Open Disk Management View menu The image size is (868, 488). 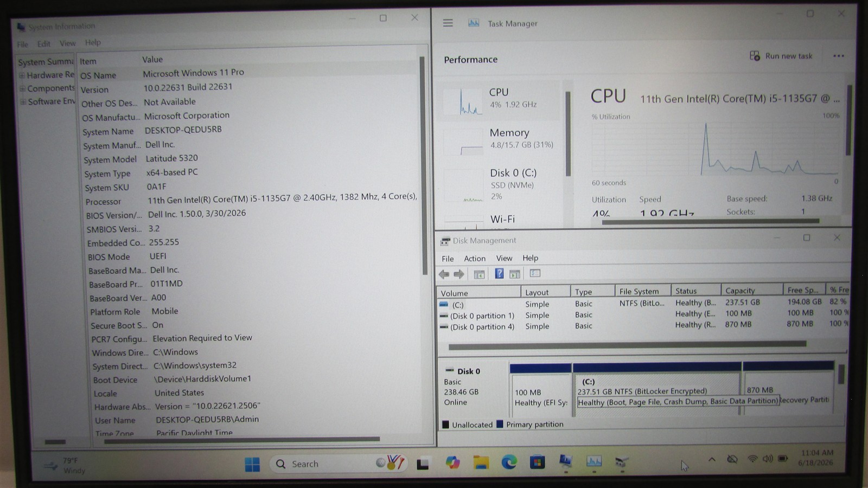coord(504,258)
